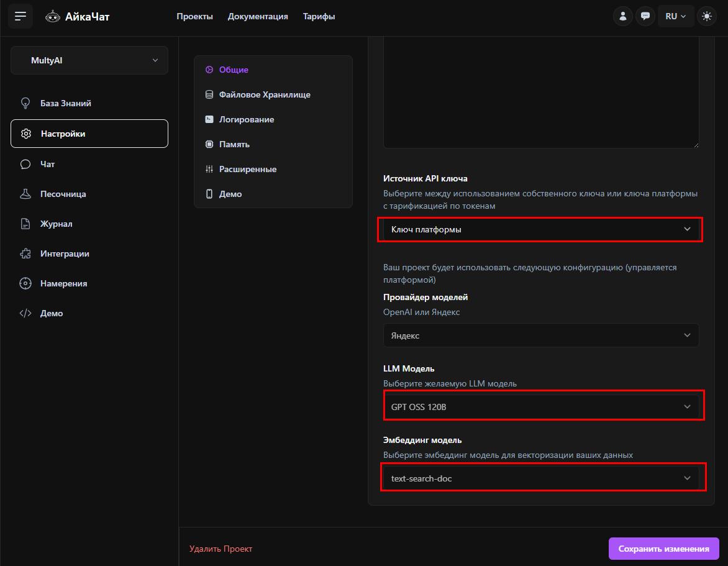This screenshot has height=566, width=728.
Task: Click Сохранить изменения button
Action: point(663,549)
